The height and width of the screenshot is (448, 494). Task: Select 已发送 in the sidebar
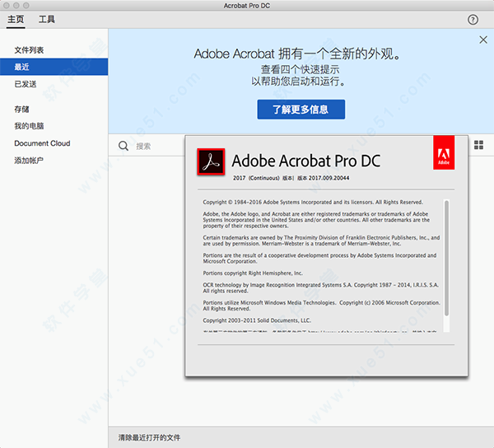click(26, 84)
